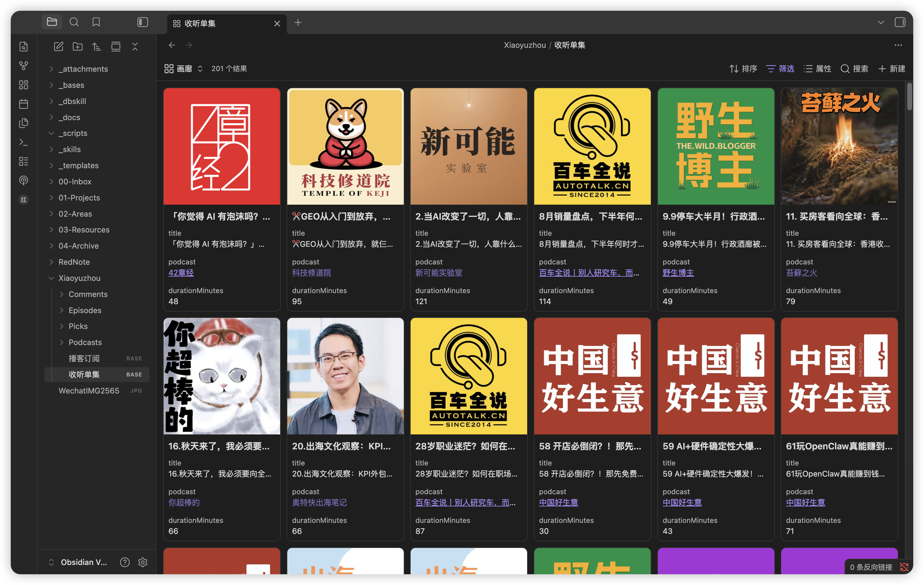This screenshot has width=924, height=585.
Task: Open the 画廊 view switcher dropdown
Action: point(184,69)
